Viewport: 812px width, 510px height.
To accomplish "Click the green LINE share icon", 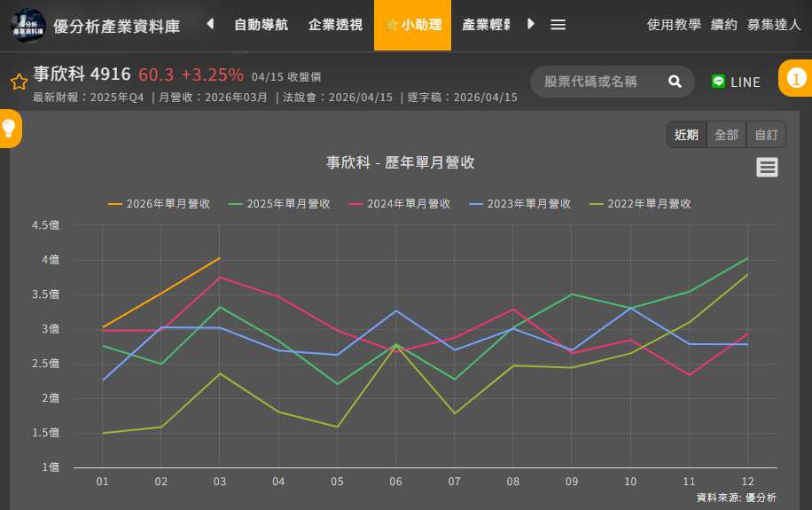I will [x=718, y=82].
